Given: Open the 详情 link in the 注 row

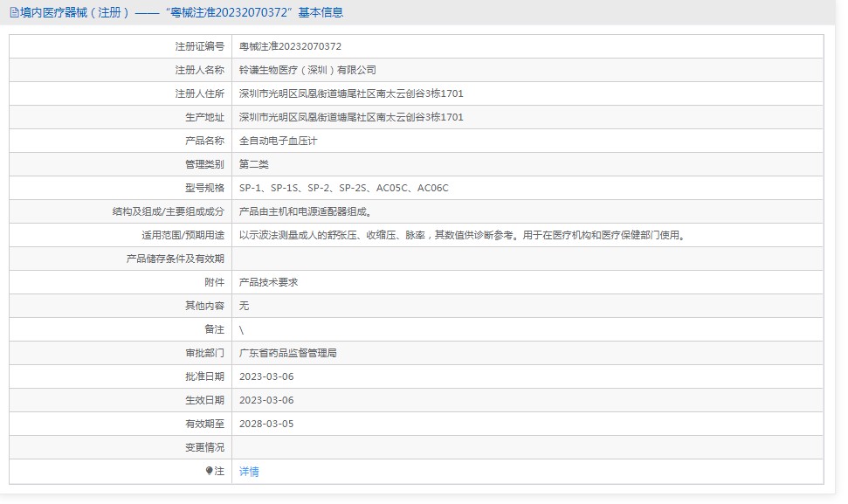Looking at the screenshot, I should coord(249,472).
